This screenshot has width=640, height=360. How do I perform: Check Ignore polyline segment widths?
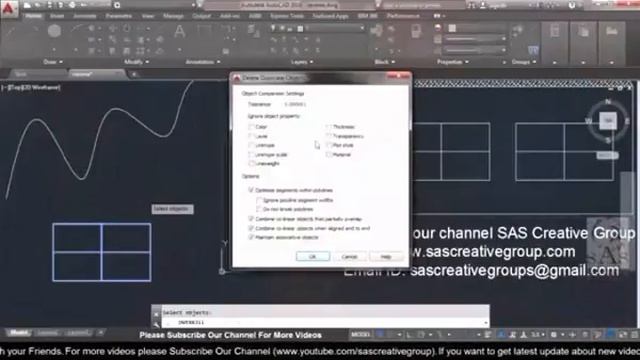tap(259, 200)
